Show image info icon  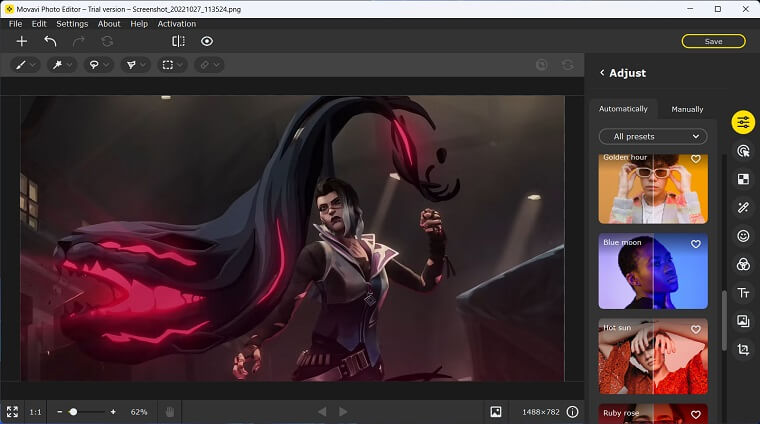(572, 412)
